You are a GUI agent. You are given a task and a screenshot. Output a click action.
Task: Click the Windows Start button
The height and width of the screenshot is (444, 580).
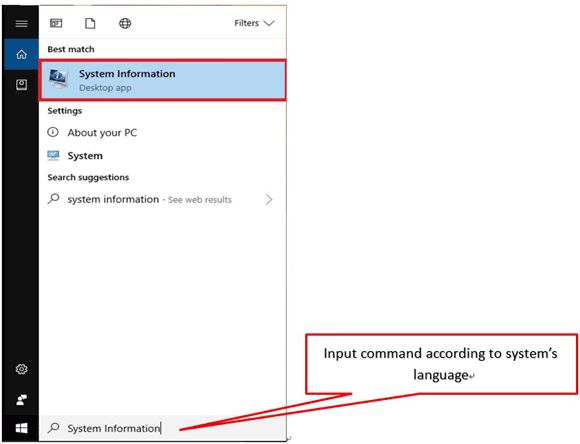[21, 428]
